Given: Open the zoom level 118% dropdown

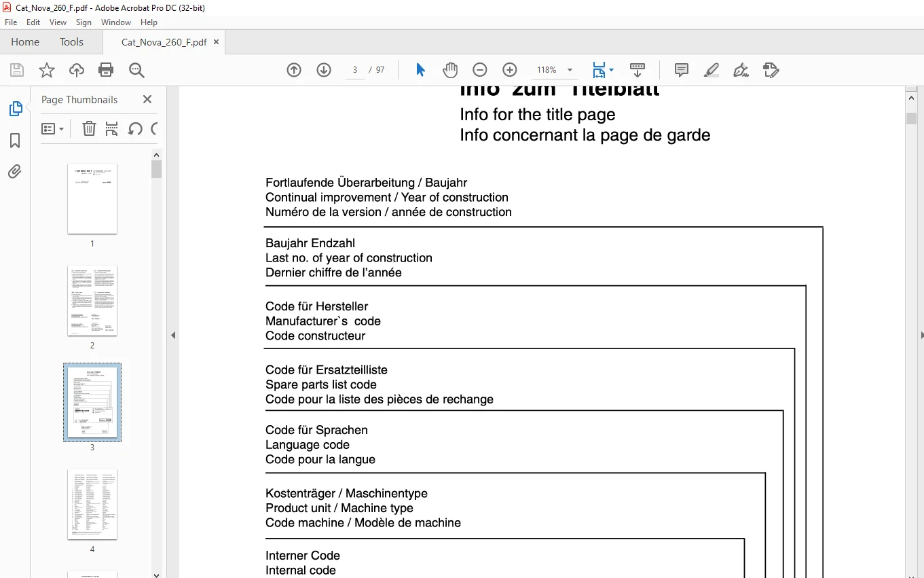Looking at the screenshot, I should pos(570,70).
